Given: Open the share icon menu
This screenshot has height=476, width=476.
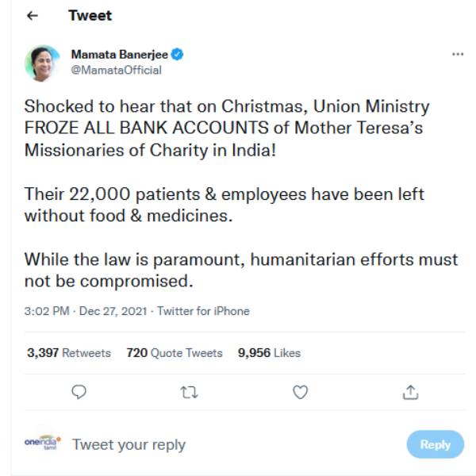Looking at the screenshot, I should coord(410,391).
